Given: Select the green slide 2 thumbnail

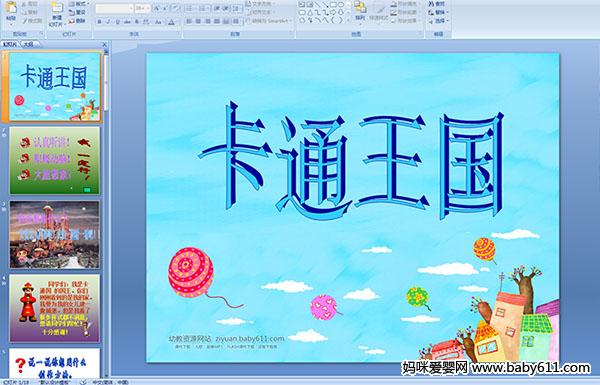Looking at the screenshot, I should [x=54, y=160].
